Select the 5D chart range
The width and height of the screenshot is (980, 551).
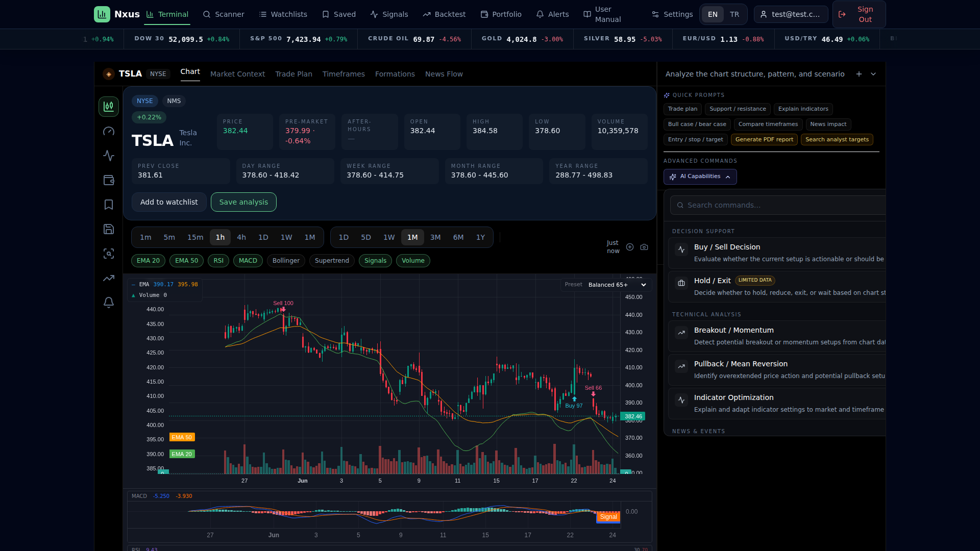[x=366, y=237]
